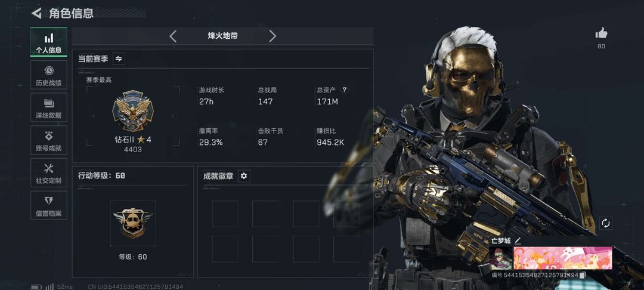The image size is (644, 290).
Task: Tap the thumbs-up like icon
Action: tap(601, 33)
